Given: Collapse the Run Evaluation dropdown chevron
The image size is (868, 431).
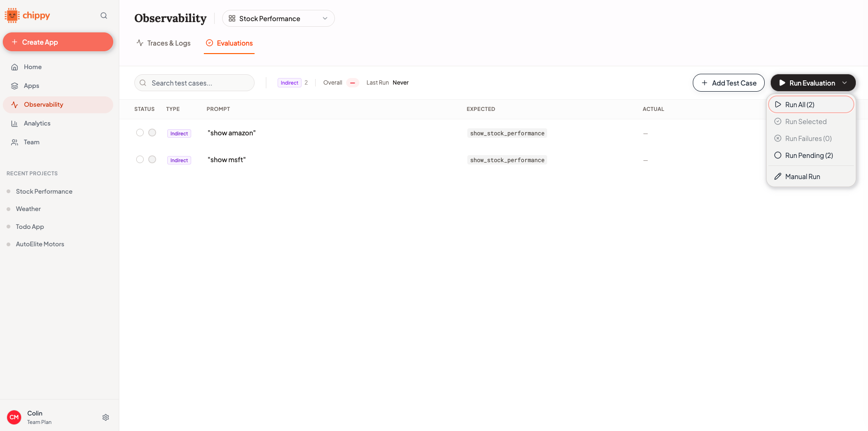Looking at the screenshot, I should (845, 83).
